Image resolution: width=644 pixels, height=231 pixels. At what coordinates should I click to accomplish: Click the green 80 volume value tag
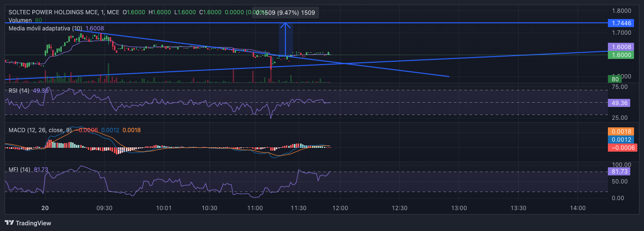(x=615, y=79)
